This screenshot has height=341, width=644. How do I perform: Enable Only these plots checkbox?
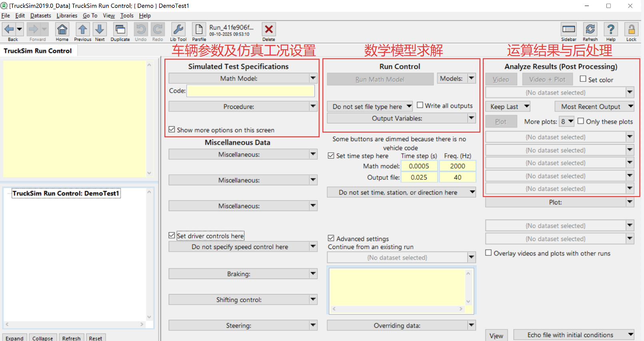581,121
